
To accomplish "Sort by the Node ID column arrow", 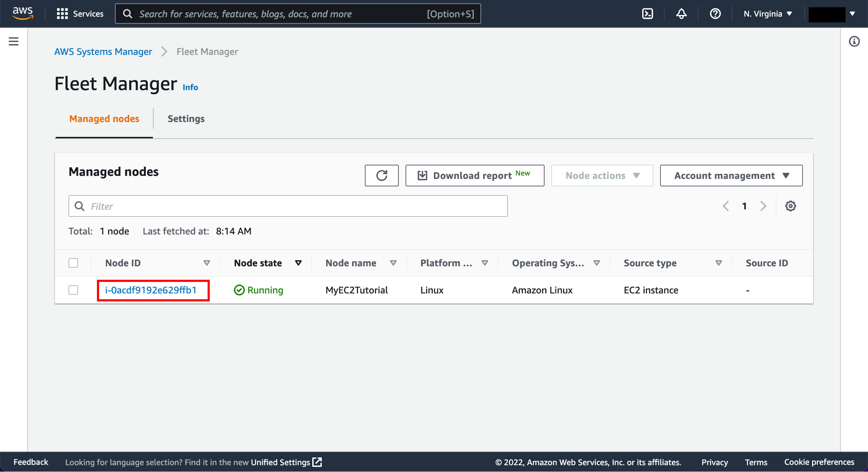I will click(207, 263).
